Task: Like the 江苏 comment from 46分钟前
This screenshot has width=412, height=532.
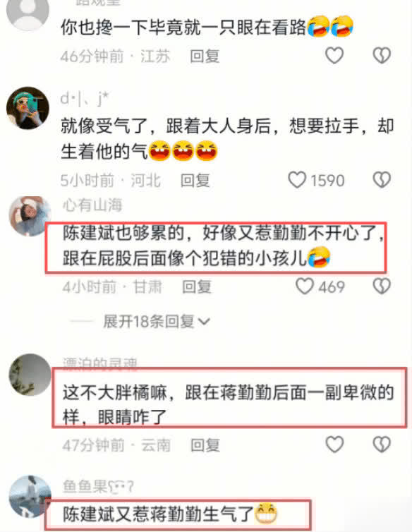Action: click(x=334, y=55)
